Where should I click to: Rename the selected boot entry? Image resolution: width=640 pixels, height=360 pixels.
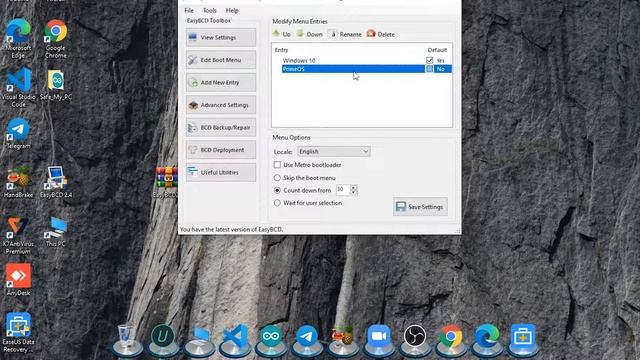pyautogui.click(x=345, y=34)
